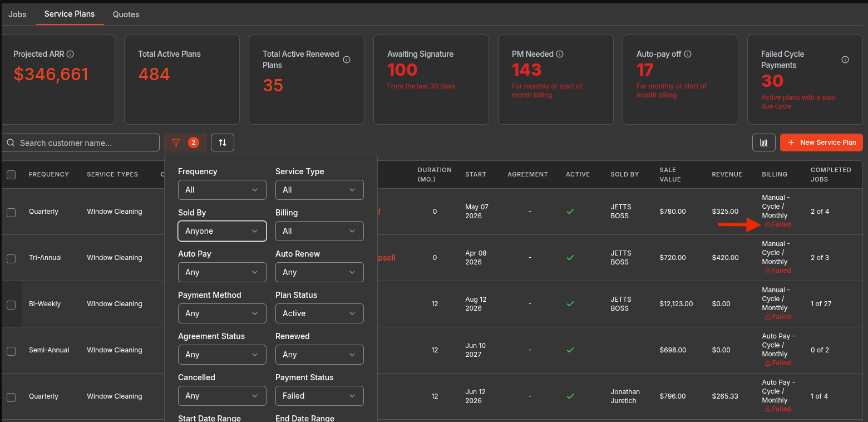The width and height of the screenshot is (868, 422).
Task: Toggle the select-all header checkbox
Action: 11,175
